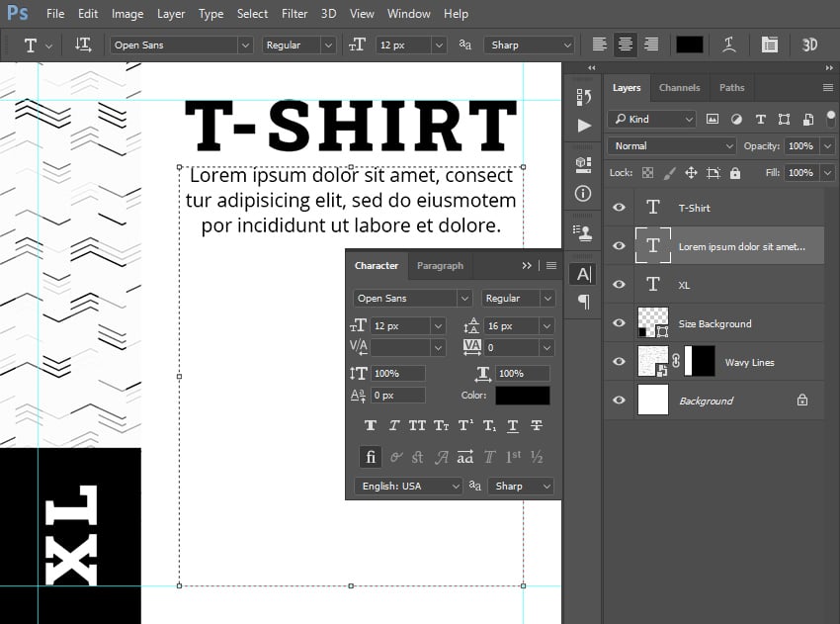Apply Underline formatting in Character panel
840x624 pixels.
(x=512, y=425)
